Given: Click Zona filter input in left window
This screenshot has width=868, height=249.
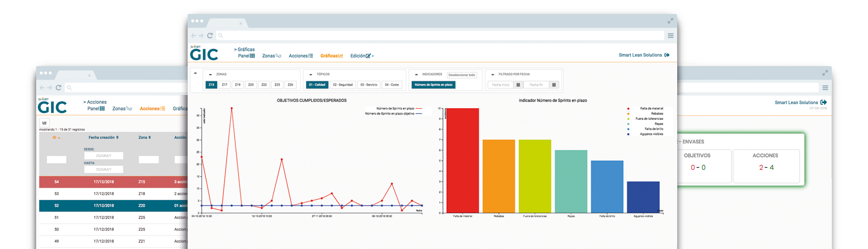Looking at the screenshot, I should click(149, 159).
